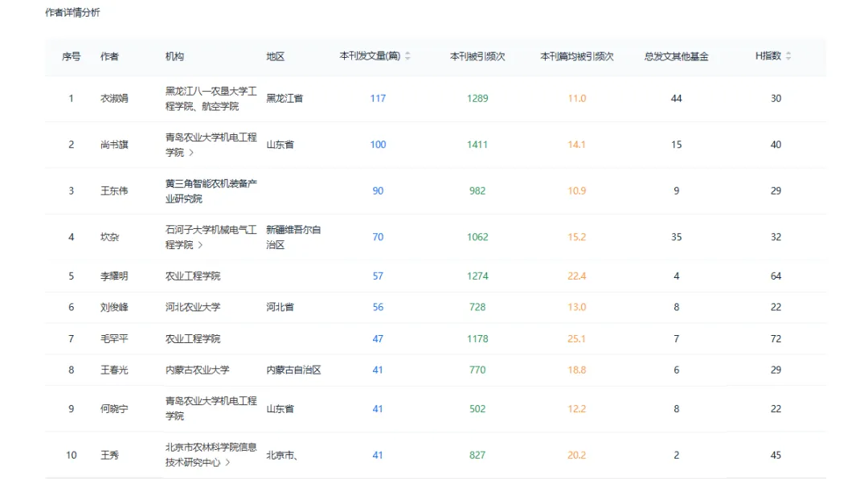Expand the chevron beside 青岛农业大学机电工程学院 in 尚书旗's row

point(191,153)
